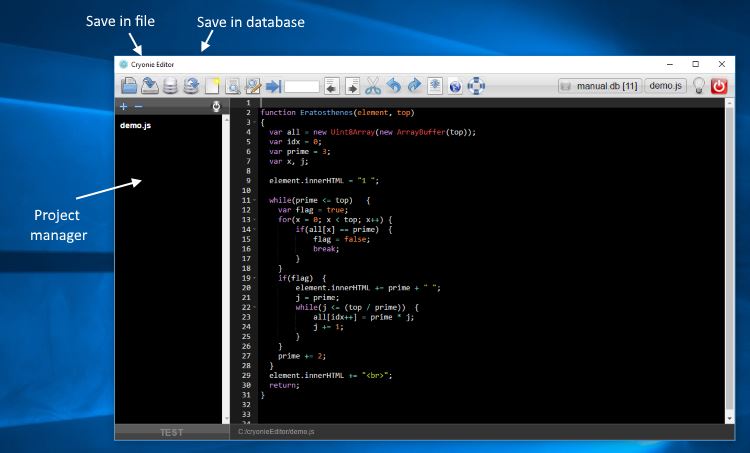Click the Cryonie Editor title bar icon
The height and width of the screenshot is (453, 750).
click(x=123, y=64)
